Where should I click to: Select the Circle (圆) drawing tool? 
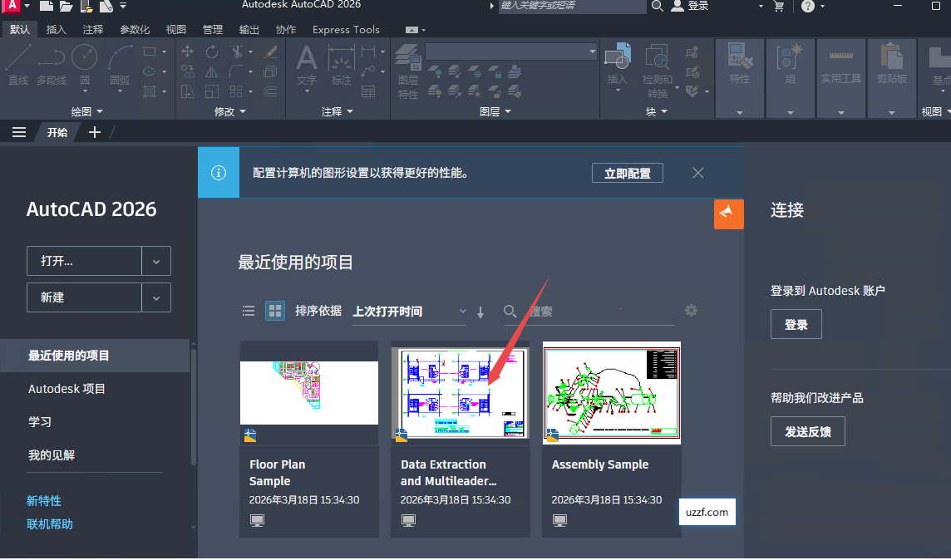[84, 59]
